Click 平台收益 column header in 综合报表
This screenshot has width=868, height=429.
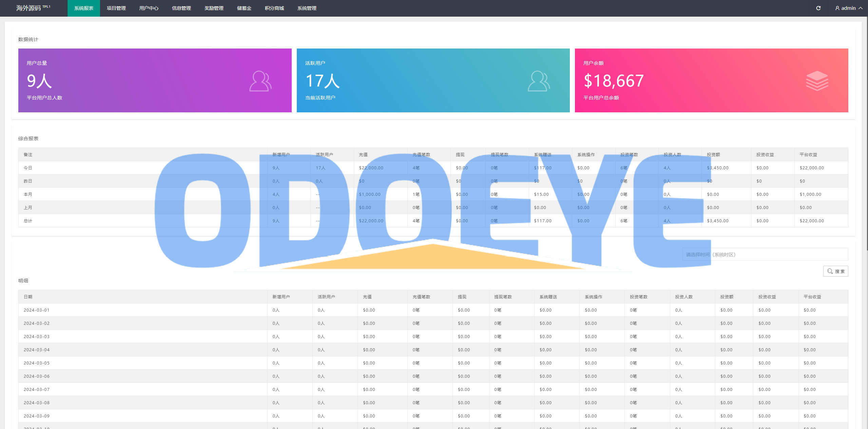click(x=808, y=154)
